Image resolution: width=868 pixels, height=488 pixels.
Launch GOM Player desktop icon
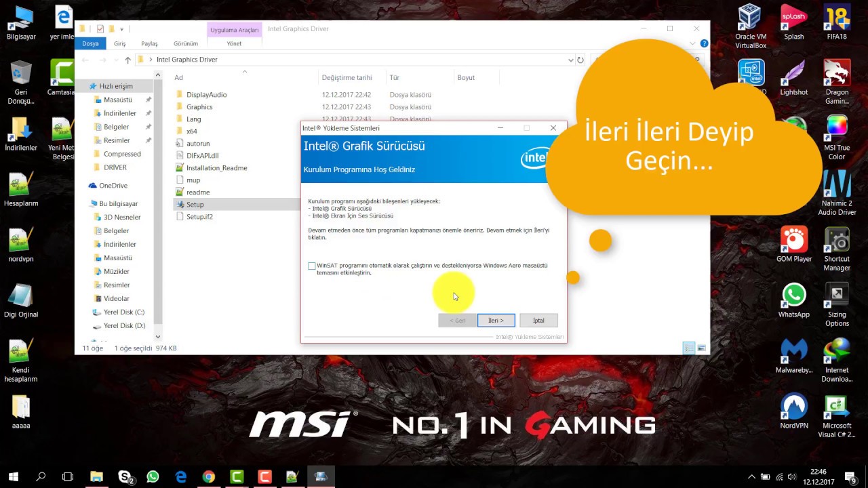click(x=794, y=245)
